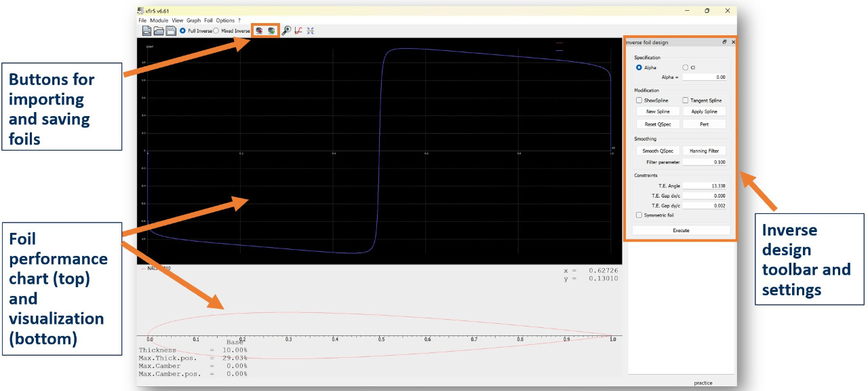Click the Hanning Filter button
Viewport: 868px width, 391px height.
click(704, 151)
